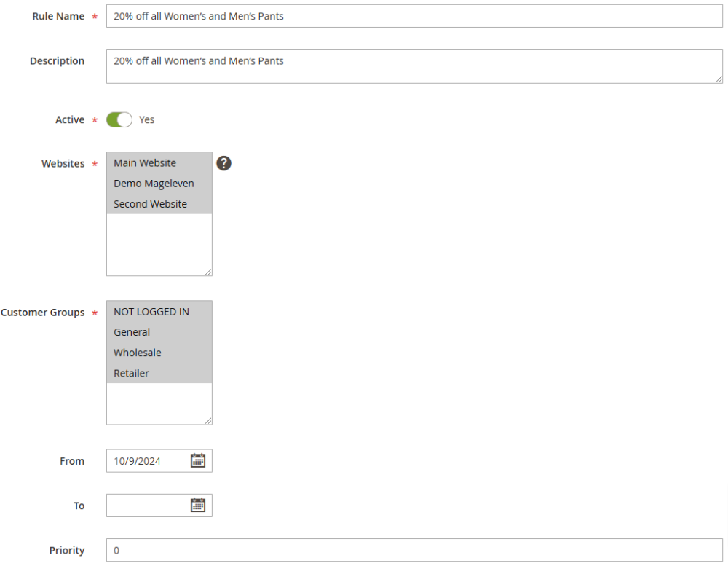The height and width of the screenshot is (566, 728).
Task: Click the empty To date field
Action: coord(148,506)
